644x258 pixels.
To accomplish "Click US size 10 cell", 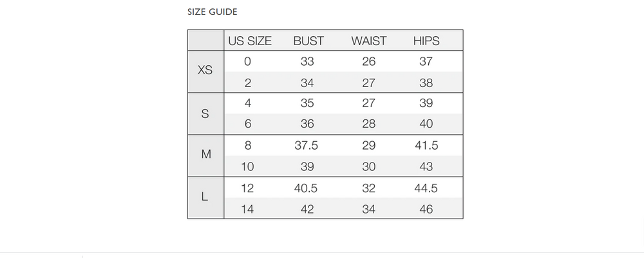I will 247,166.
